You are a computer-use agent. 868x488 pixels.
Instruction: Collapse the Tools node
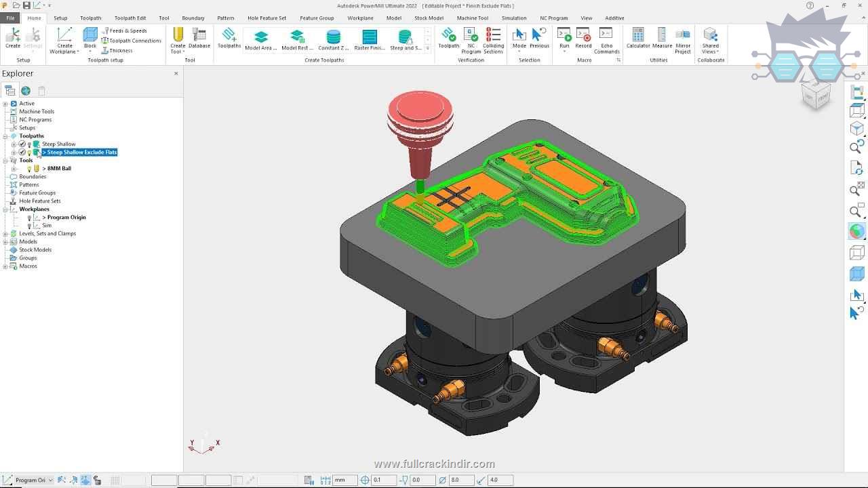5,161
